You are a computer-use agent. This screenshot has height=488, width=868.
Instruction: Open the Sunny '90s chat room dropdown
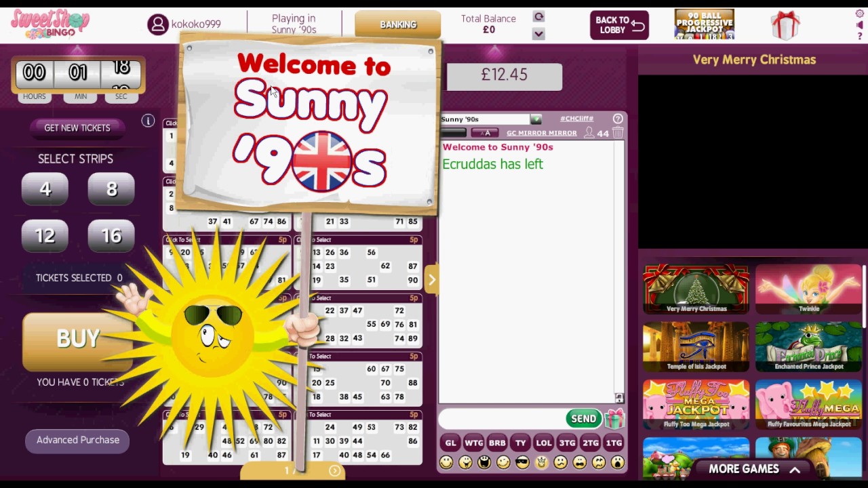(x=536, y=119)
